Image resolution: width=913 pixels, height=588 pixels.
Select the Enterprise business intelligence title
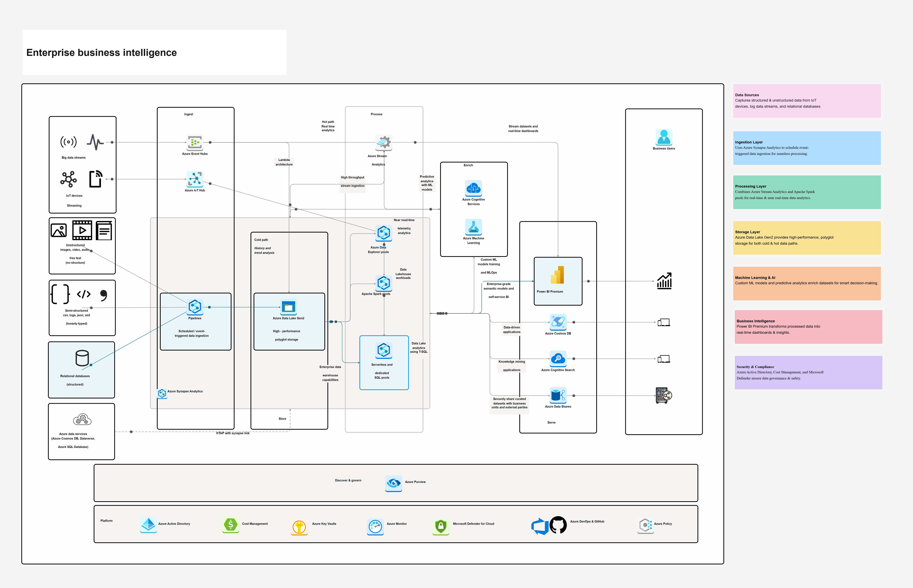102,53
